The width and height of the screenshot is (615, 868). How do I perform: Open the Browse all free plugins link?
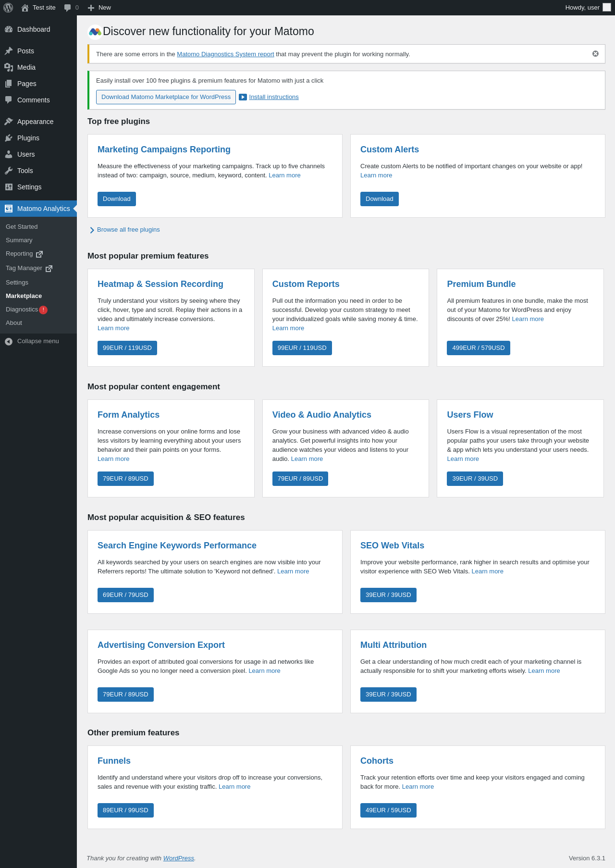click(128, 230)
